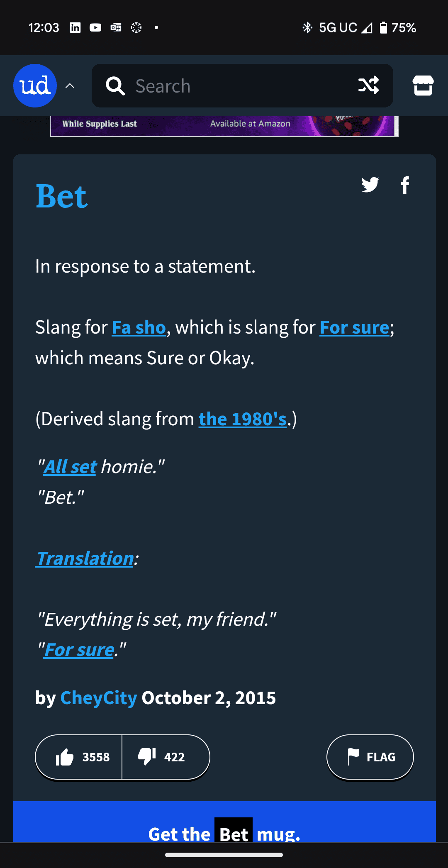The width and height of the screenshot is (448, 868).
Task: Open the Urban Dictionary store icon
Action: 423,86
